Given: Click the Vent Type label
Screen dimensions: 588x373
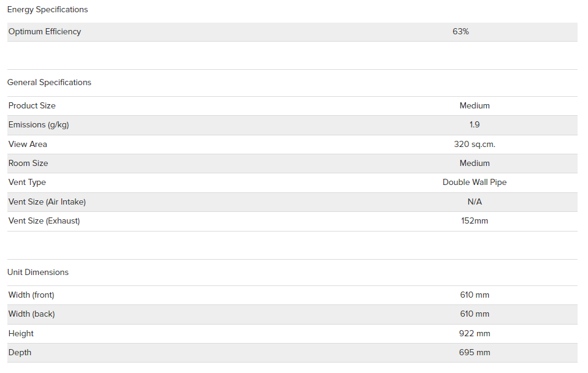Looking at the screenshot, I should click(27, 183).
